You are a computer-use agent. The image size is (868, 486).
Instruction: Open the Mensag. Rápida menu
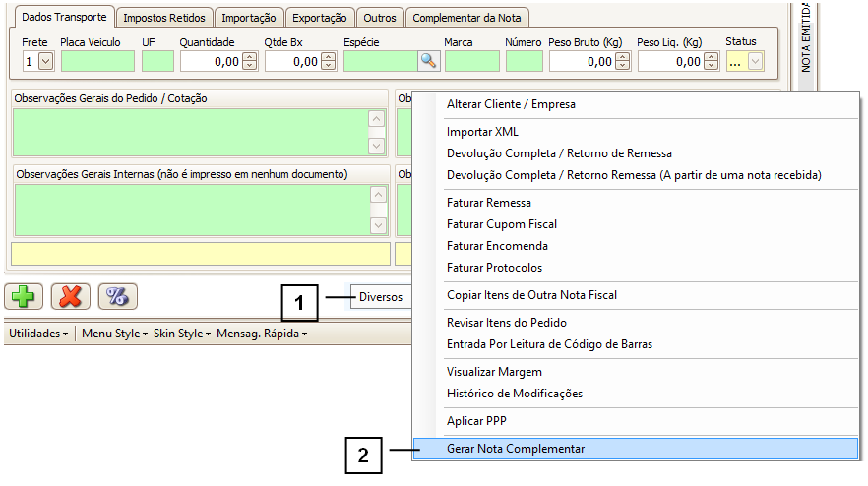(x=262, y=334)
